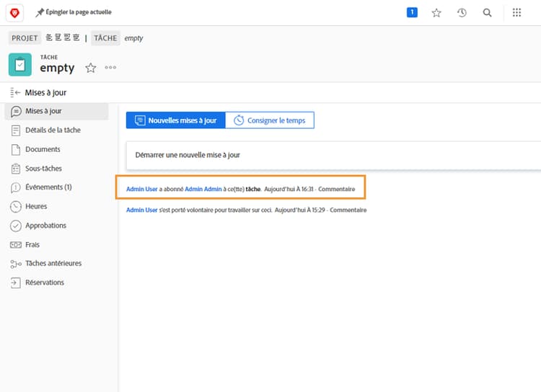Click the Sous-tâches clipboard icon
This screenshot has width=541, height=392.
16,169
